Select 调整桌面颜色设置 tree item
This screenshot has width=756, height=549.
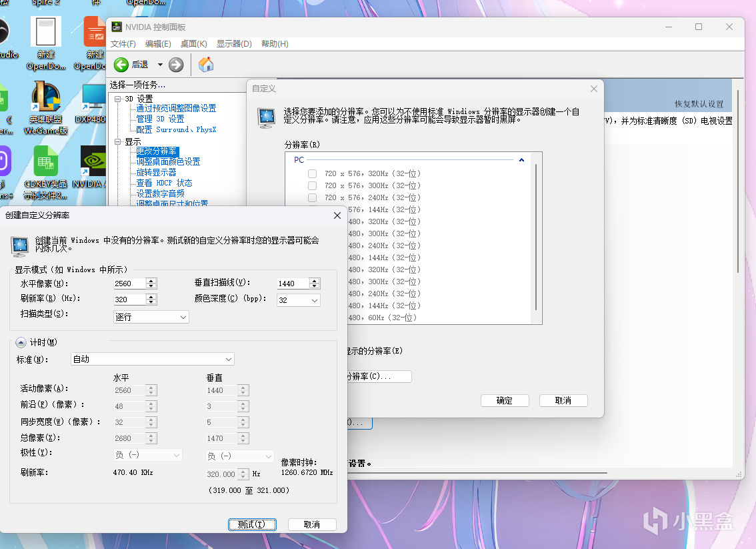(x=168, y=162)
